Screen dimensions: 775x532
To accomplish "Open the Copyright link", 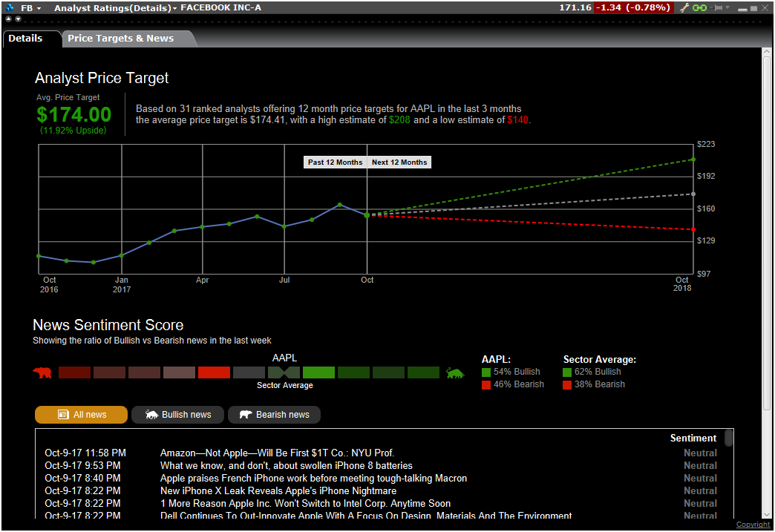I will tap(753, 525).
